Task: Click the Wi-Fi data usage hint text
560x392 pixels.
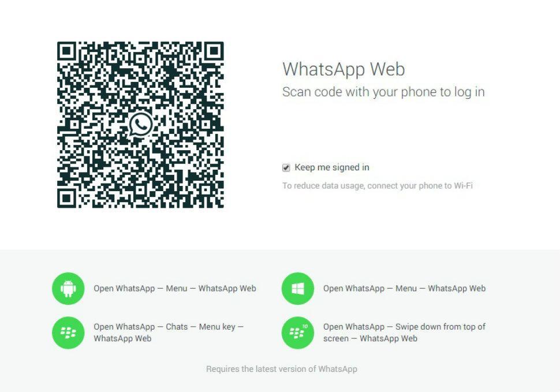Action: (x=377, y=186)
